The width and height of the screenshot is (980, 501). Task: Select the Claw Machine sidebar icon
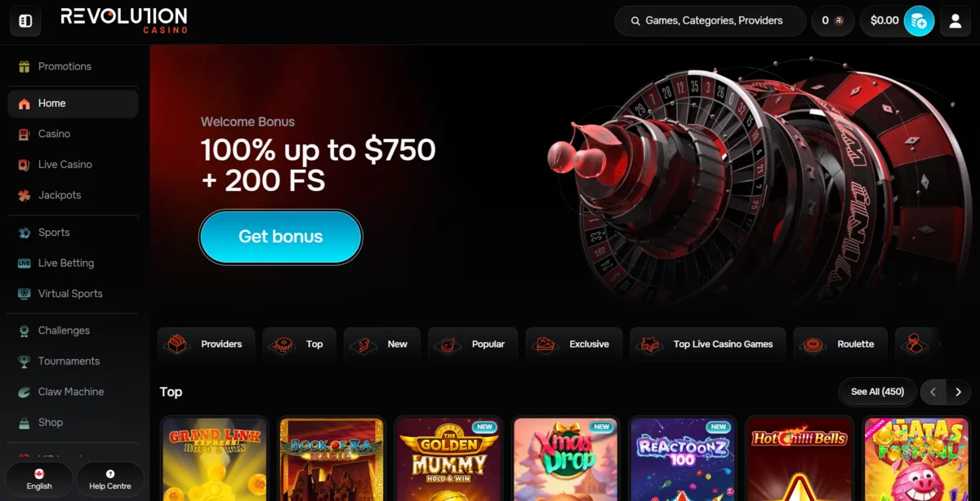click(x=24, y=392)
